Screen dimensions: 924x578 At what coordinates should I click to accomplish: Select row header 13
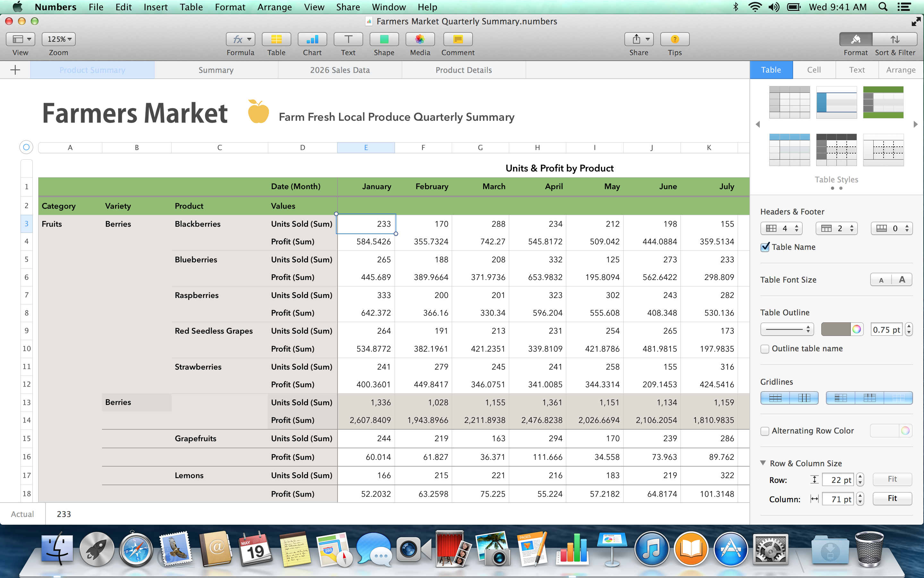pyautogui.click(x=26, y=403)
